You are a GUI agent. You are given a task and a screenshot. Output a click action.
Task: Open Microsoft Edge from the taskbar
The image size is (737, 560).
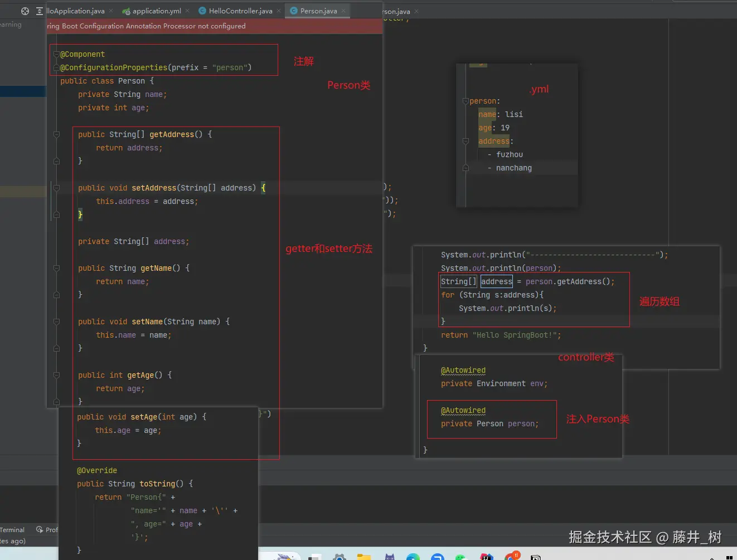pyautogui.click(x=413, y=557)
